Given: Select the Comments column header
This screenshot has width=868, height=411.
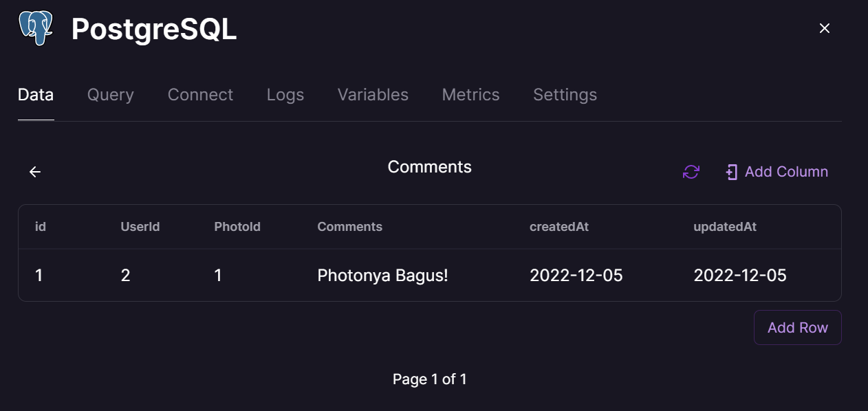Looking at the screenshot, I should tap(349, 226).
